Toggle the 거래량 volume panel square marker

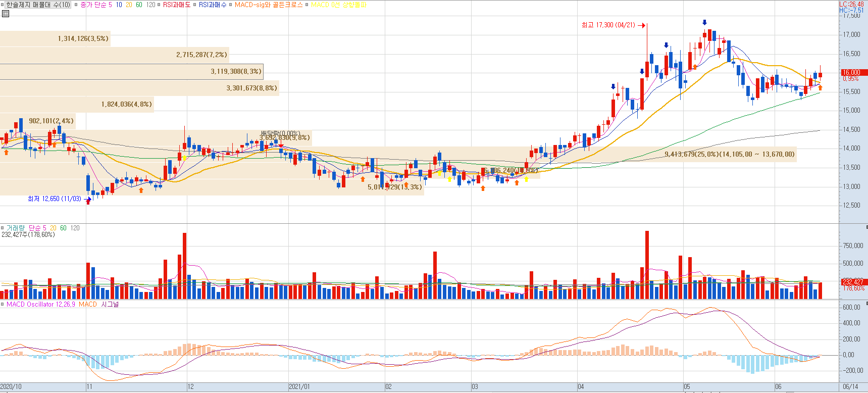click(x=3, y=228)
